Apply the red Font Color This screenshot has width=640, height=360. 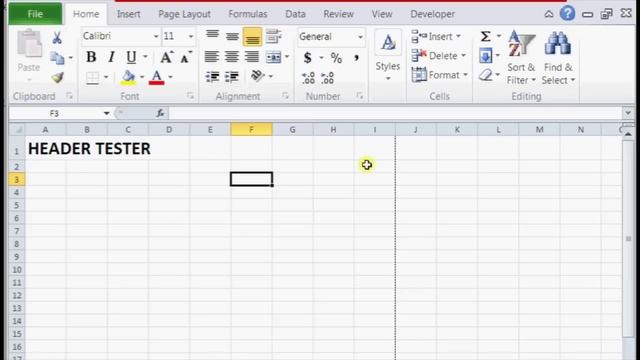coord(157,77)
